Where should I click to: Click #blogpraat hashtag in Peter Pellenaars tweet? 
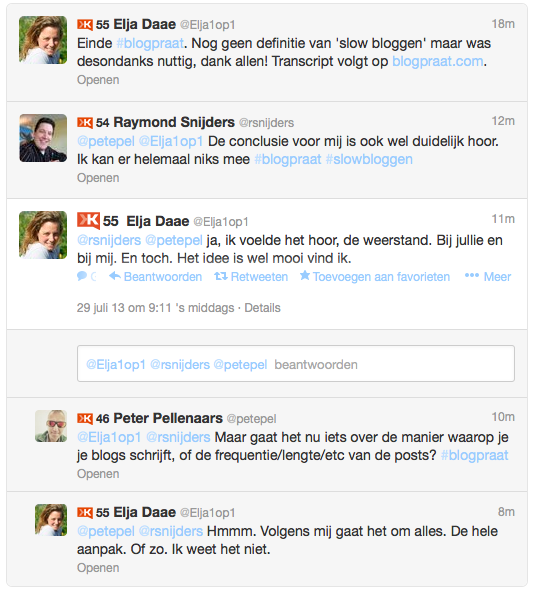474,455
